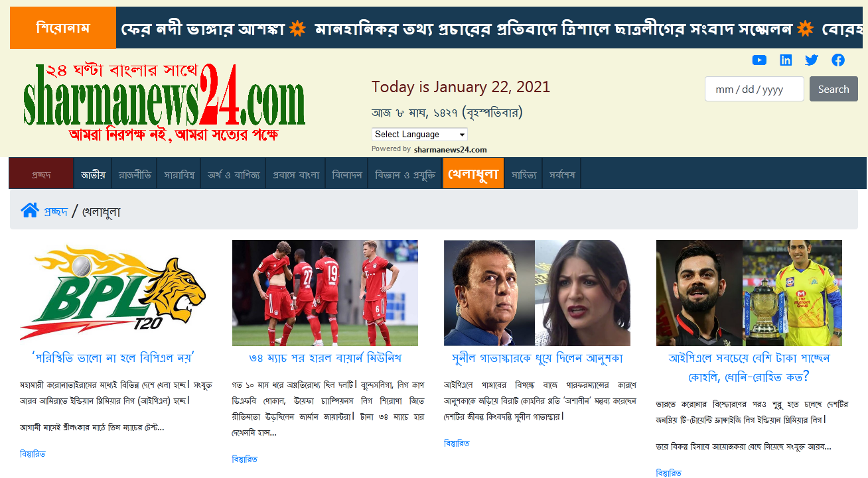Open the Kohli and Dhoni IPL thumbnail

click(x=749, y=293)
